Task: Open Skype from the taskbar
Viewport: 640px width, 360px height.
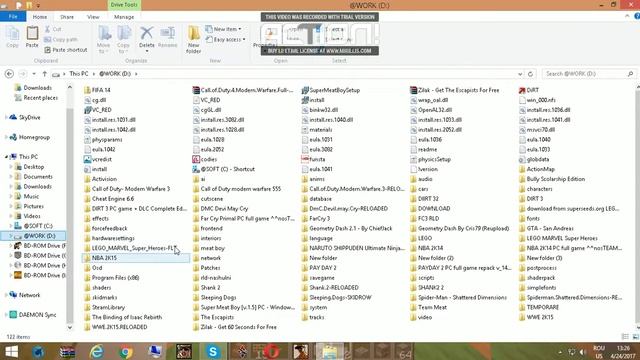Action: click(213, 351)
